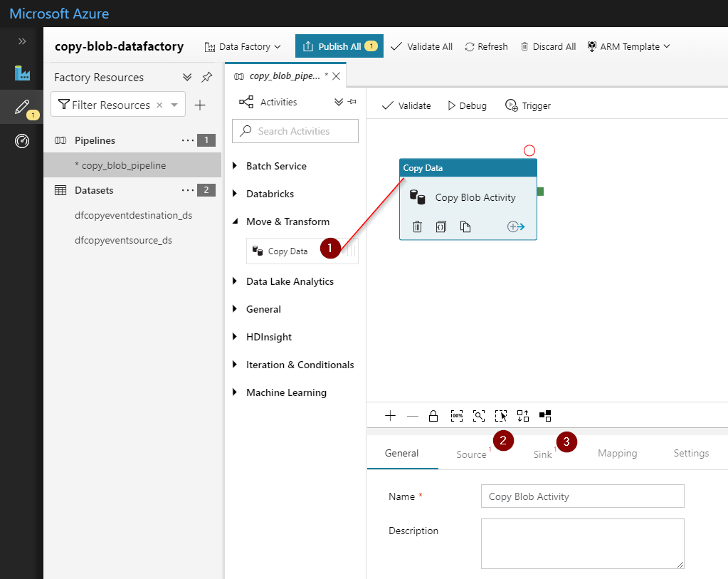Clone the Copy Blob Activity
Viewport: 728px width, 579px height.
click(x=465, y=226)
